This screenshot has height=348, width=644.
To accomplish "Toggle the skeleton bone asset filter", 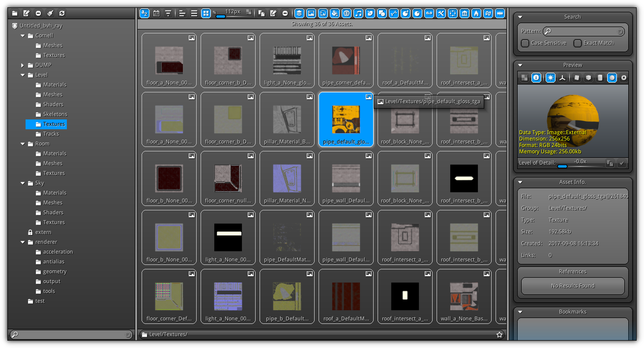I will tap(394, 13).
